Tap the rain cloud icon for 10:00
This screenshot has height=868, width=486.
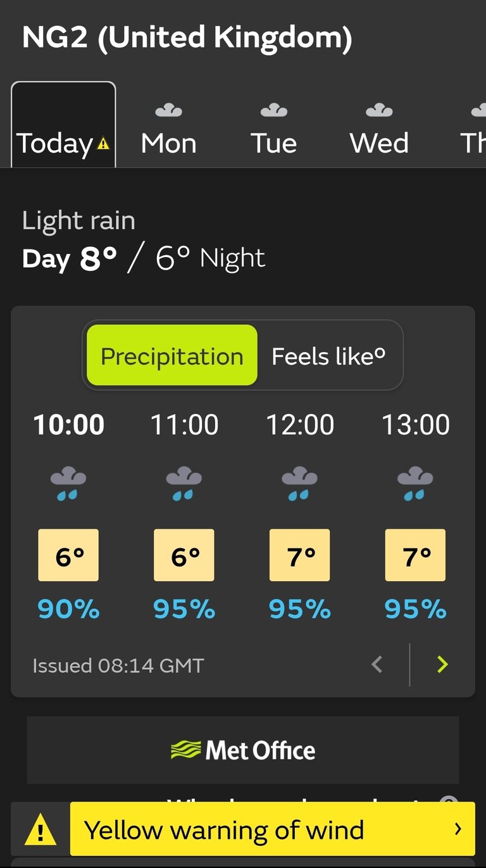(x=68, y=484)
